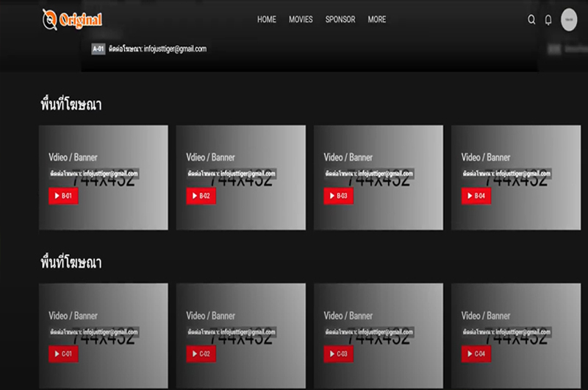
Task: Select the C-04 Video / Banner card title
Action: click(485, 316)
